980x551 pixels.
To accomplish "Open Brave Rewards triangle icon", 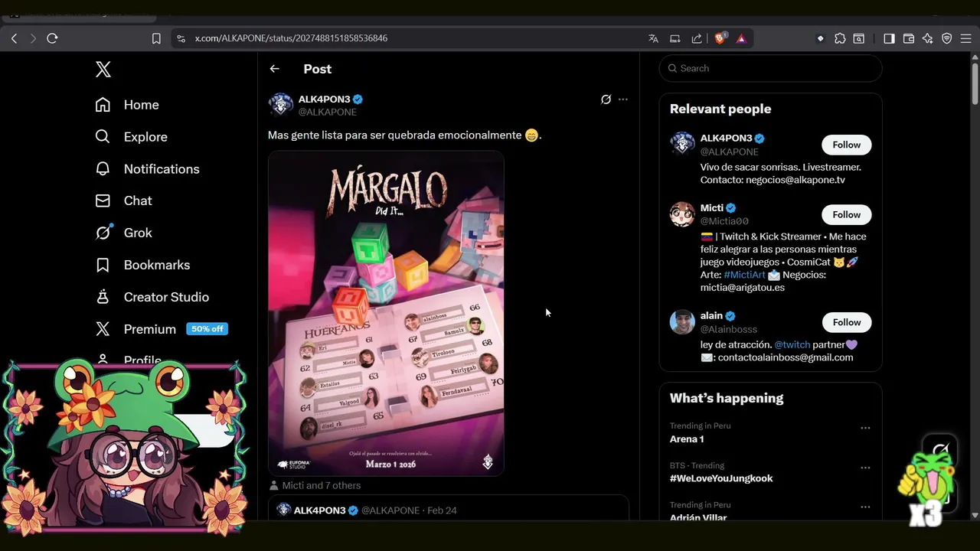I will (x=741, y=38).
